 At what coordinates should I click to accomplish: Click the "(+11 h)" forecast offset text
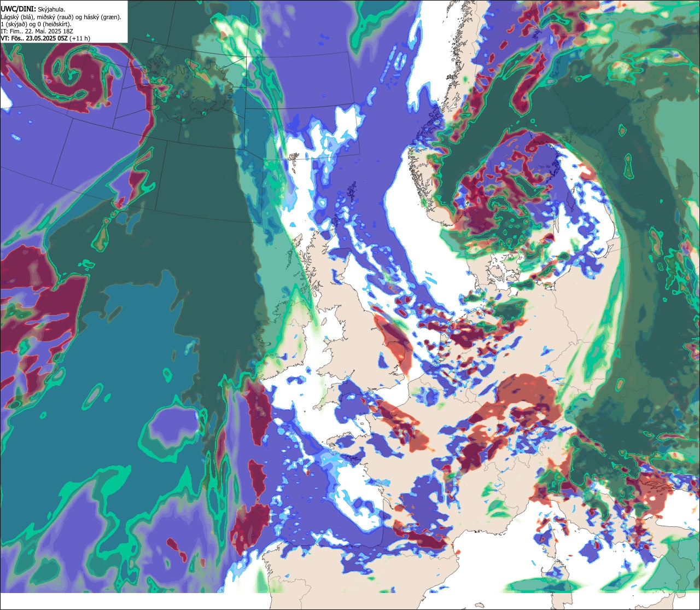80,39
